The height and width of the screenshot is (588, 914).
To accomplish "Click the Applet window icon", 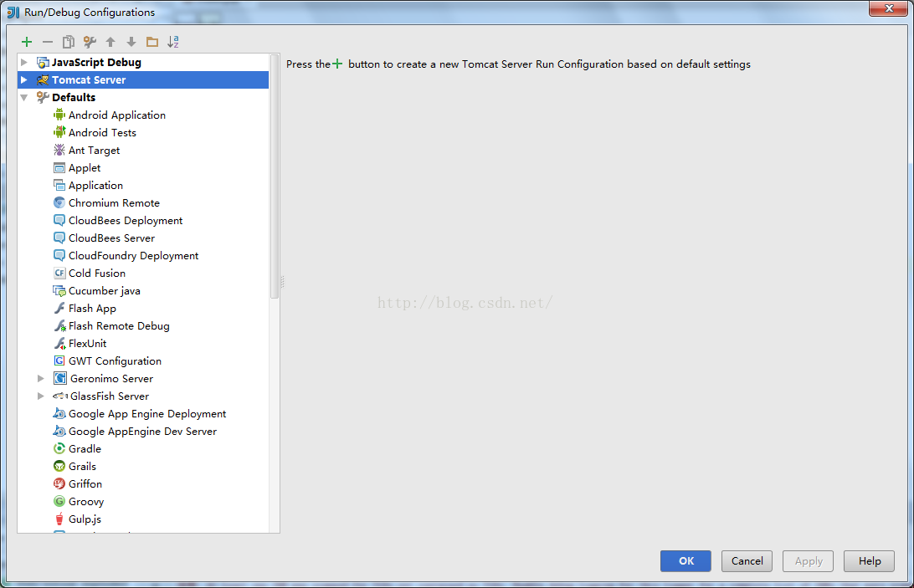I will click(x=59, y=168).
